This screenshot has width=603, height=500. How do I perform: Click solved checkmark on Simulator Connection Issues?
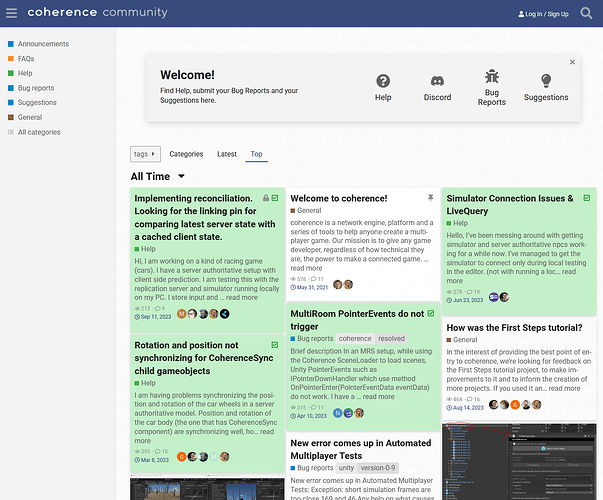point(587,198)
